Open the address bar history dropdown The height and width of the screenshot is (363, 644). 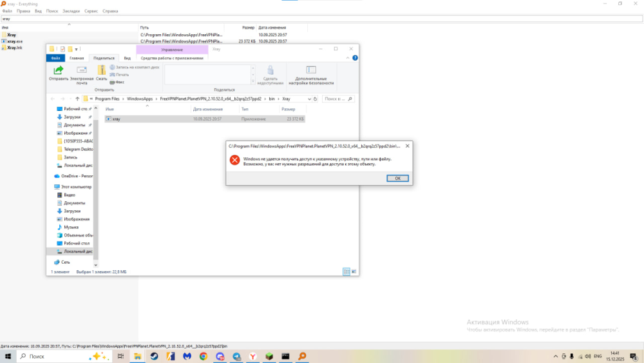click(309, 99)
